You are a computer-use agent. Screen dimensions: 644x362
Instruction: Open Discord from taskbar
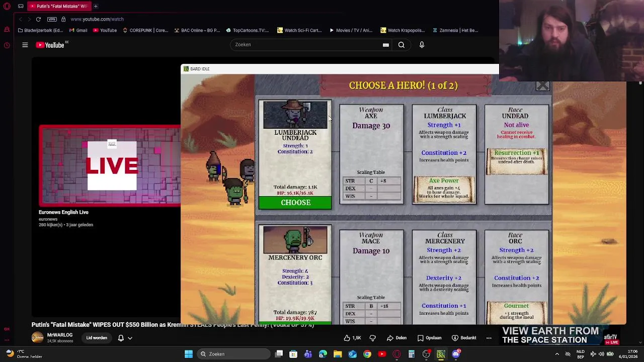[456, 354]
